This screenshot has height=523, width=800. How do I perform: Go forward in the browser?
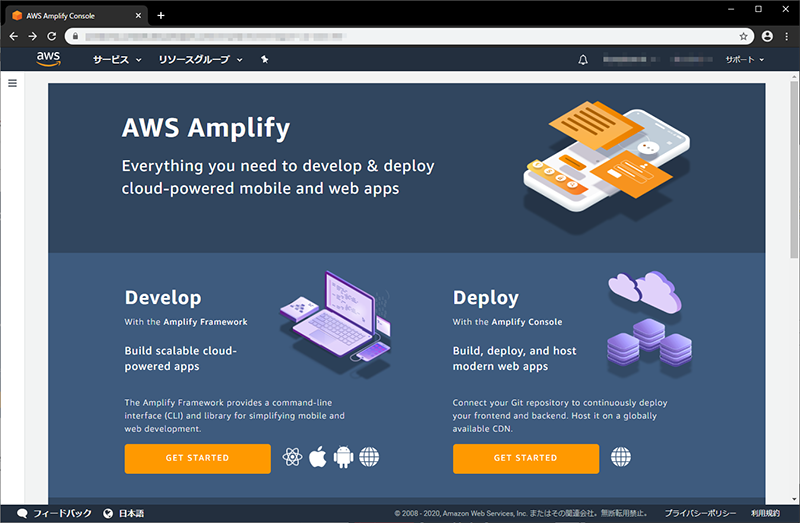(x=33, y=36)
